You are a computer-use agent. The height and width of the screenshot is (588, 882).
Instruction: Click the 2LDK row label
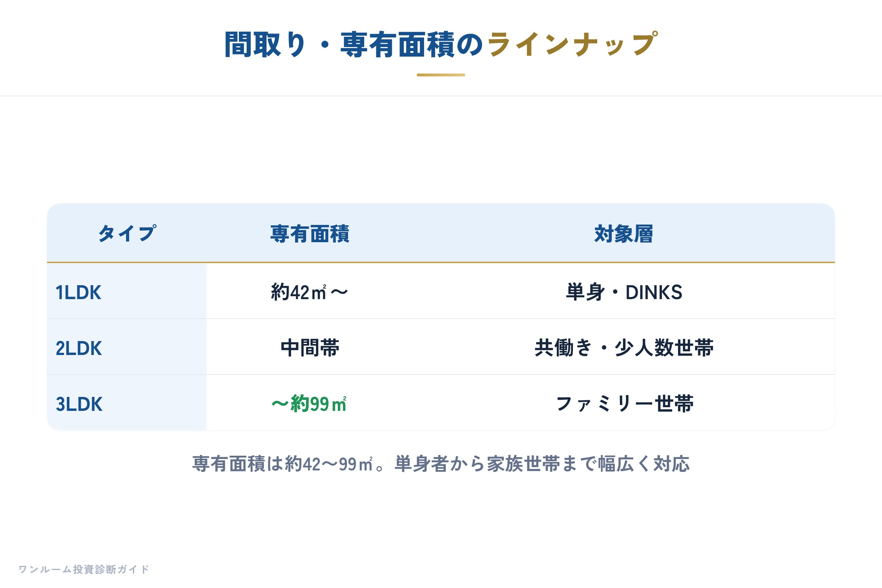79,348
